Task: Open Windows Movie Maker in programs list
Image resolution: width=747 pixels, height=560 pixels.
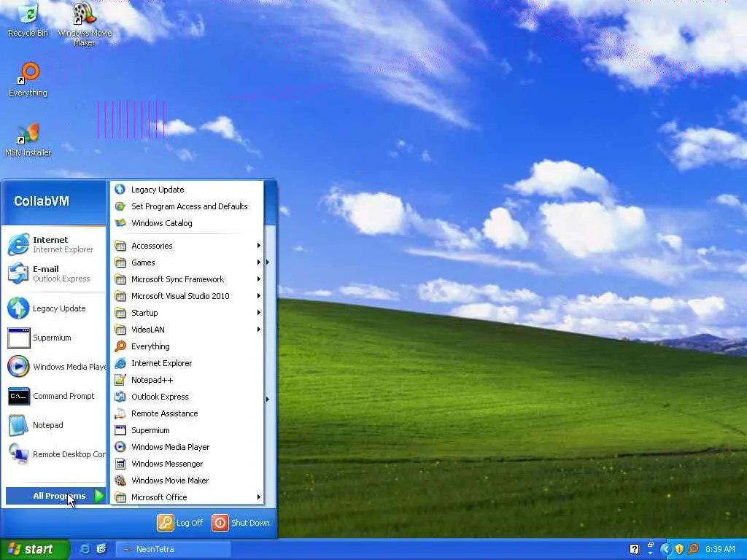Action: point(187,481)
